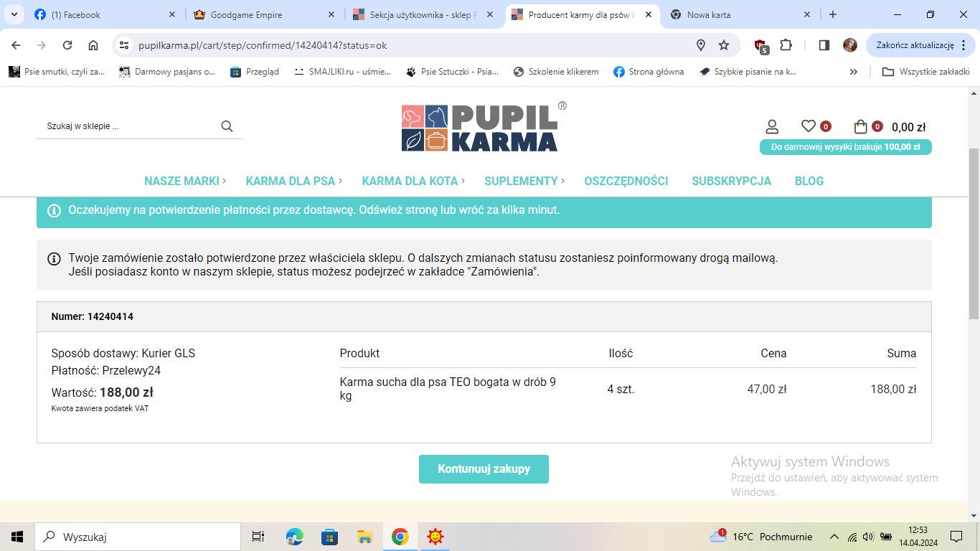
Task: Show hidden bookmarks overflow chevron
Action: tap(853, 72)
